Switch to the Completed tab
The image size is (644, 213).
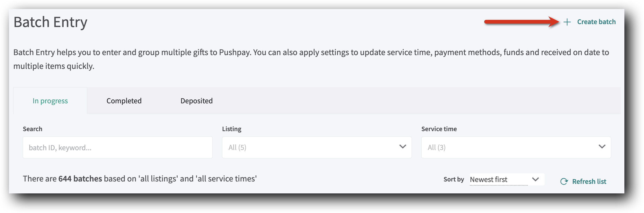coord(124,101)
